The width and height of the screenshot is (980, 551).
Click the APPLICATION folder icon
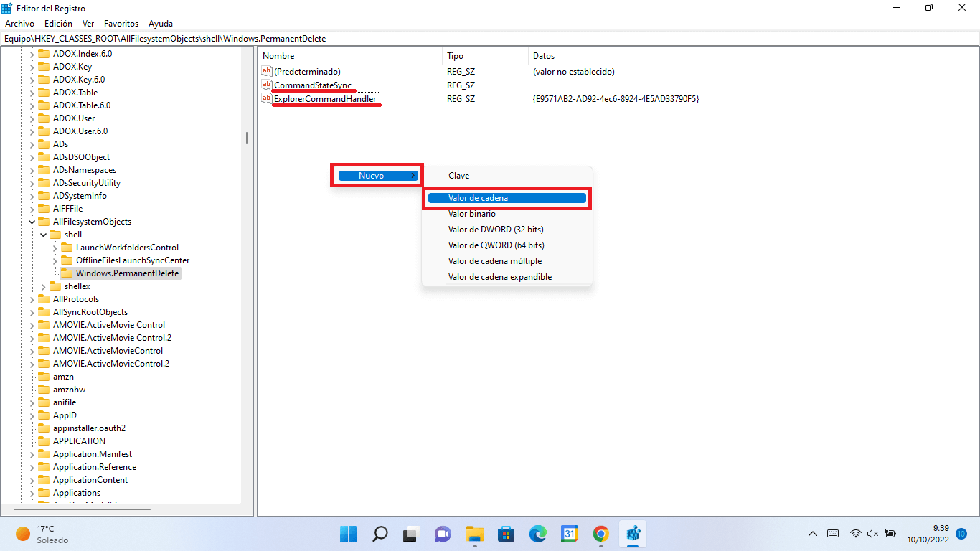44,441
